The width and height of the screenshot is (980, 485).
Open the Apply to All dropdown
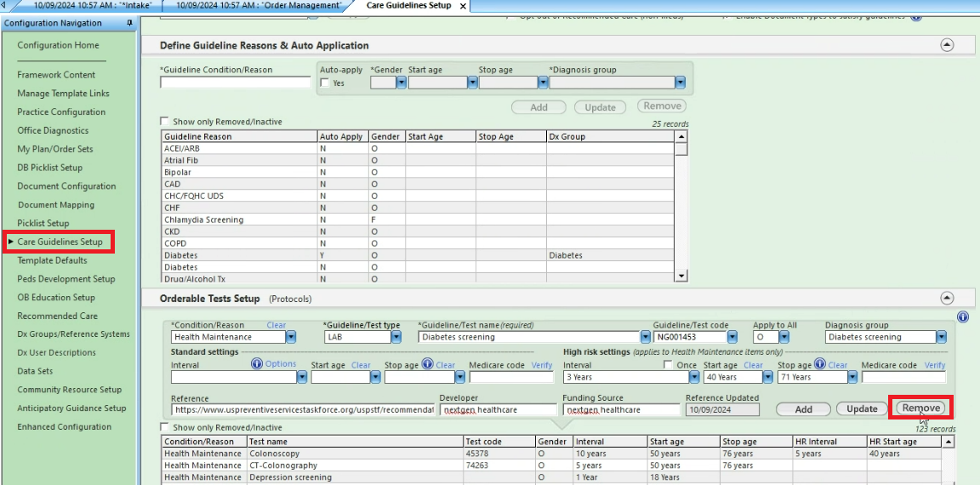(783, 337)
